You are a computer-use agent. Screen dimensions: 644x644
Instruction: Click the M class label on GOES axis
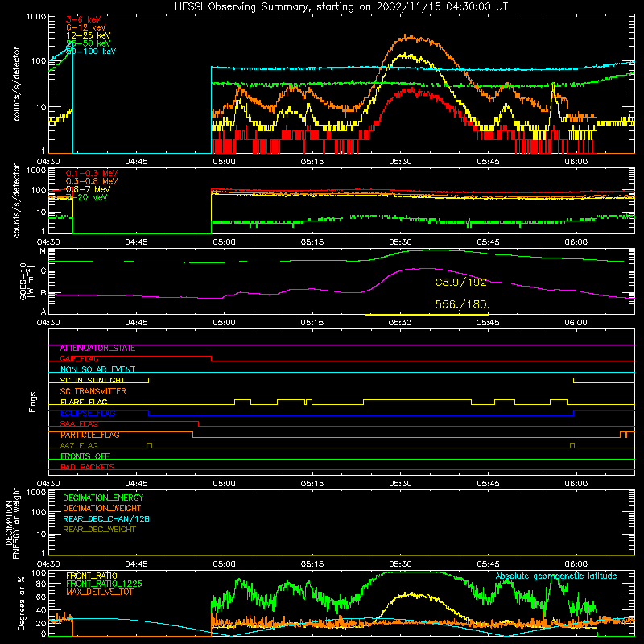coord(43,251)
